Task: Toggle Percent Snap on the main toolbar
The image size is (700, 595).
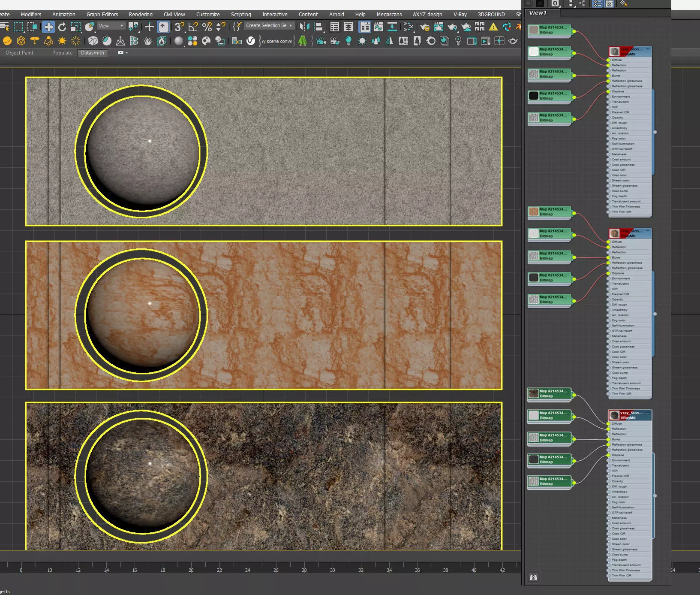Action: click(x=207, y=27)
